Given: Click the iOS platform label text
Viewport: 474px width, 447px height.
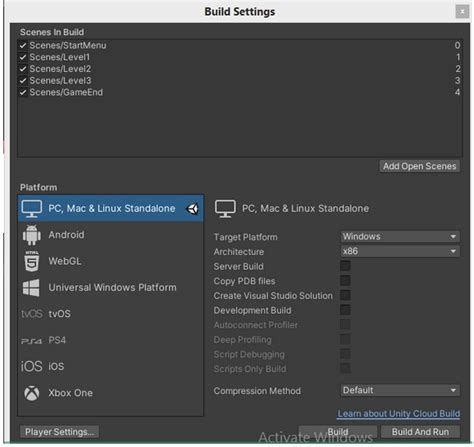Looking at the screenshot, I should (x=56, y=366).
